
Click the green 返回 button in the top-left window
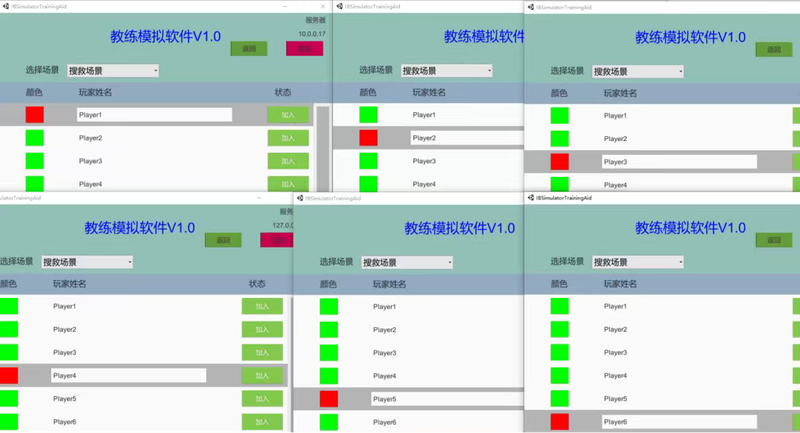click(x=249, y=48)
